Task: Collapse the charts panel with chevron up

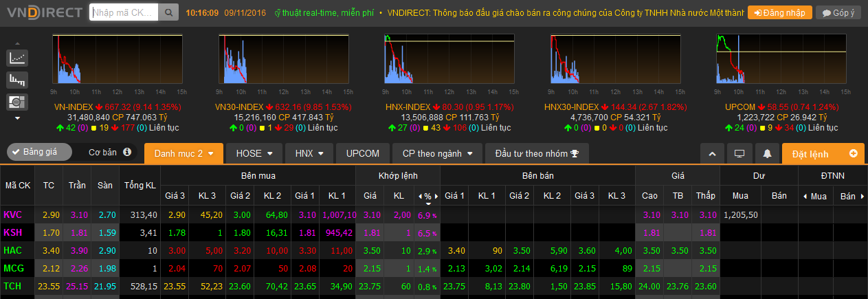Action: (x=712, y=153)
